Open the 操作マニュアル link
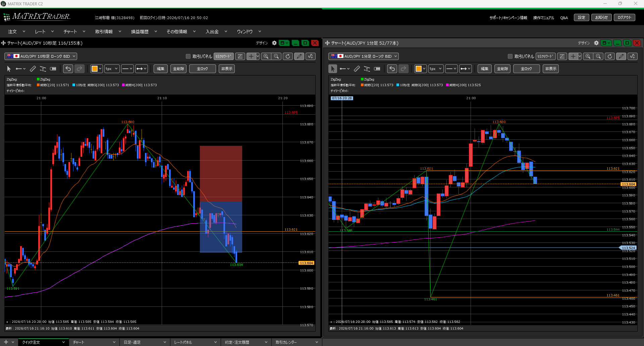This screenshot has height=346, width=644. pyautogui.click(x=544, y=18)
